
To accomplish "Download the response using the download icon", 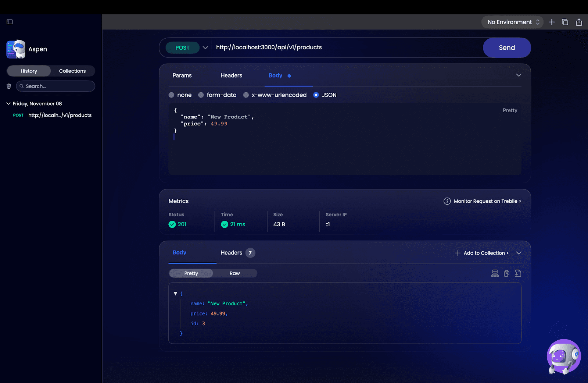I will (x=518, y=273).
